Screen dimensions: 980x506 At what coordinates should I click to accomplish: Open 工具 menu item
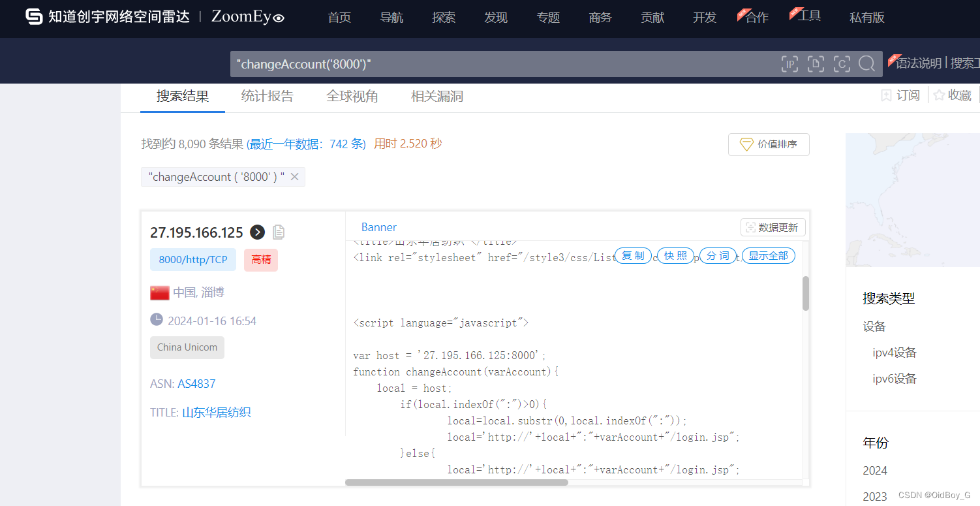pyautogui.click(x=809, y=16)
